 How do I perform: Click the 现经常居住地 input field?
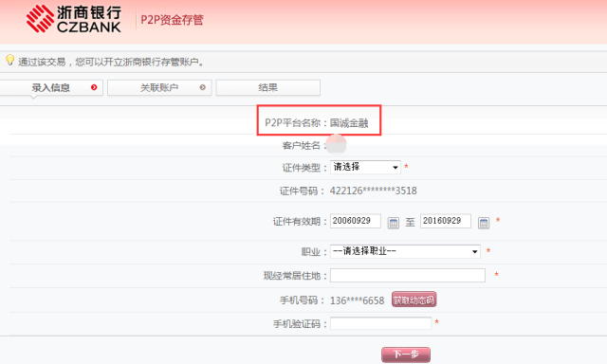click(408, 276)
